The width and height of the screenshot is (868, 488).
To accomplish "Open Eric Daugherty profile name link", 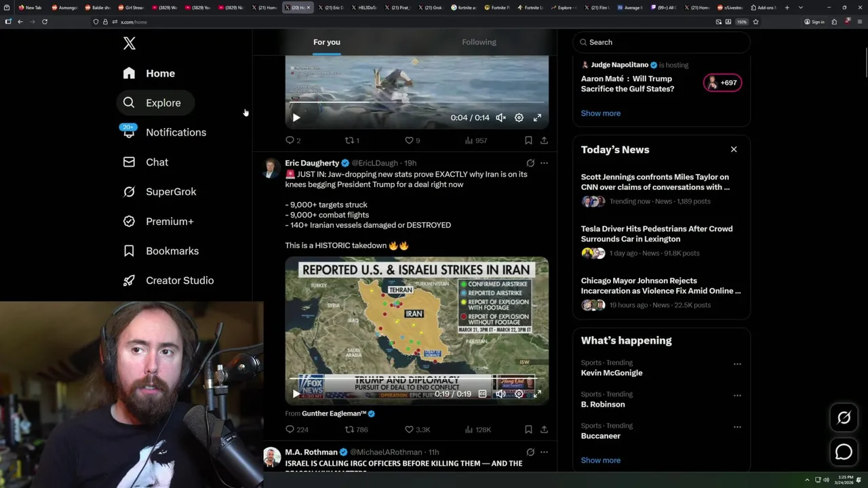I will coord(312,163).
